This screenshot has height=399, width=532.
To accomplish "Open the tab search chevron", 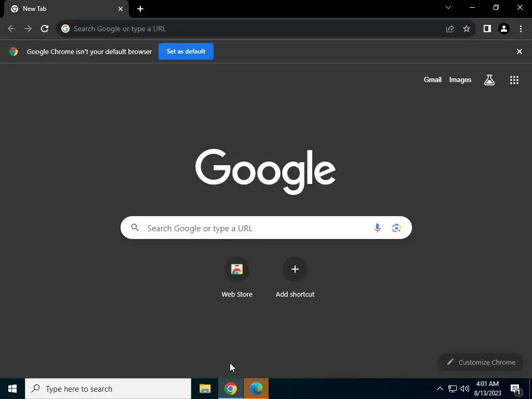I will pos(448,7).
